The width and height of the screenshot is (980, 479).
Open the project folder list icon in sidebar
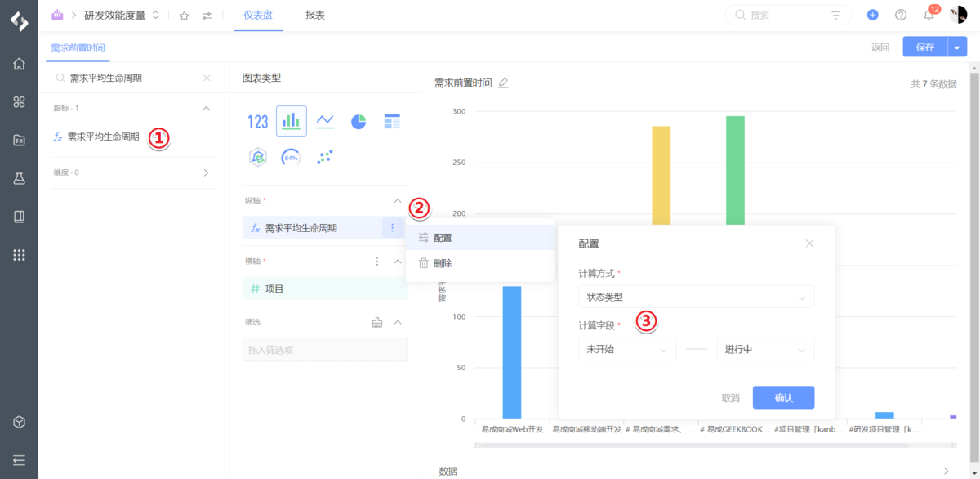(x=19, y=140)
